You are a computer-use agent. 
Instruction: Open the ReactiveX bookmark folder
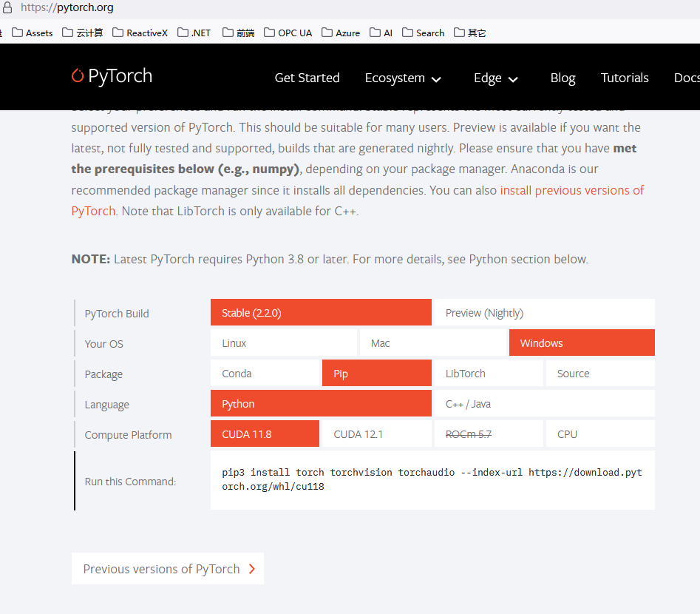140,33
